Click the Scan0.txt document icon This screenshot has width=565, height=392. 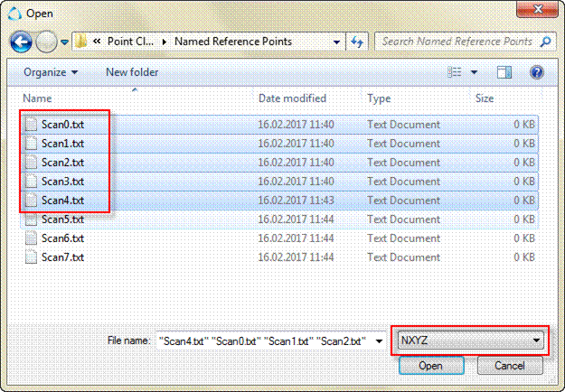[x=31, y=124]
